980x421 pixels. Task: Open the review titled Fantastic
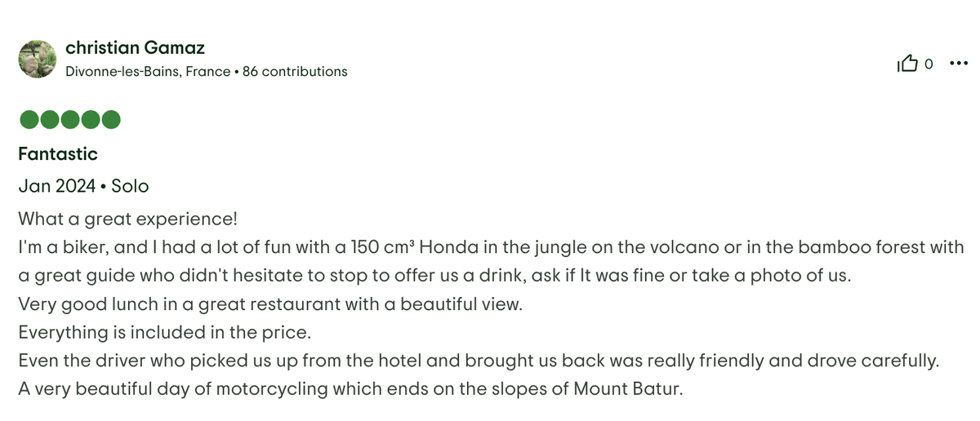pyautogui.click(x=58, y=153)
